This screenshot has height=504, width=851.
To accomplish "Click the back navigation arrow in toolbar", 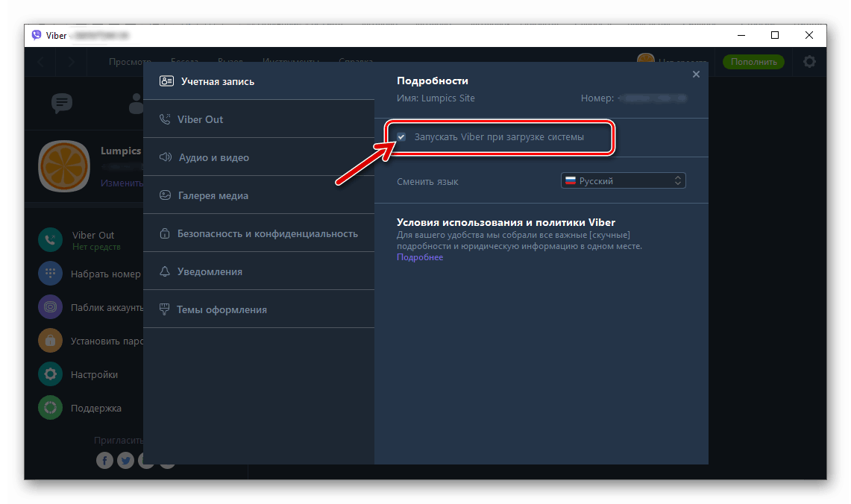I will point(41,62).
